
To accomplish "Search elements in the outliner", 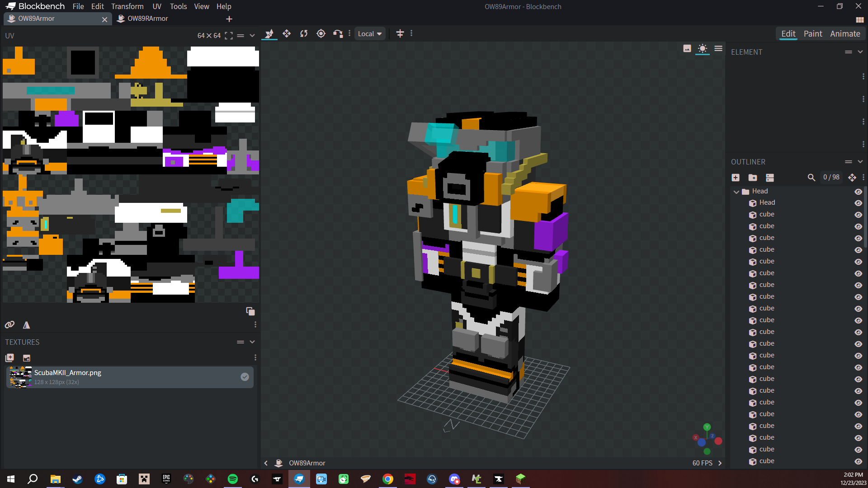I will [x=811, y=178].
